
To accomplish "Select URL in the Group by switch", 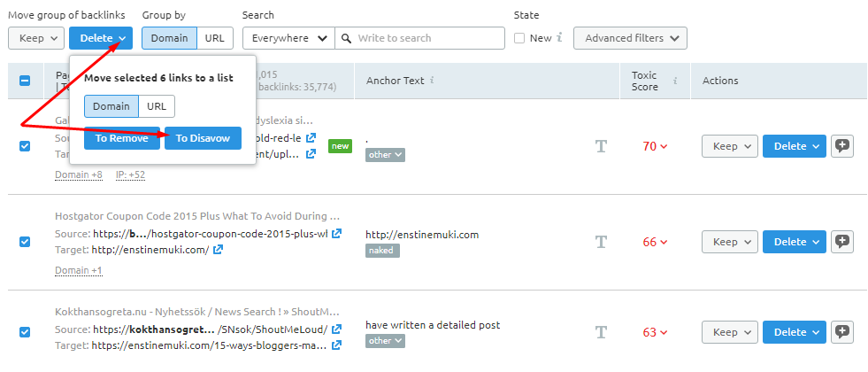I will click(214, 38).
